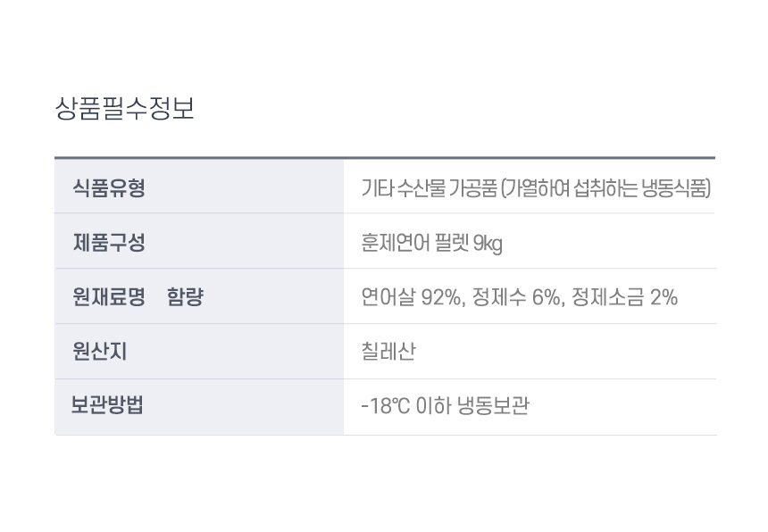Viewport: 768px width, 532px height.
Task: Select the 식품유형 row label
Action: (x=109, y=187)
